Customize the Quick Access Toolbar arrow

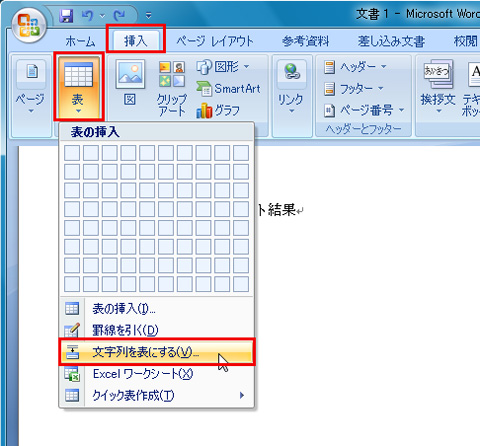(148, 16)
